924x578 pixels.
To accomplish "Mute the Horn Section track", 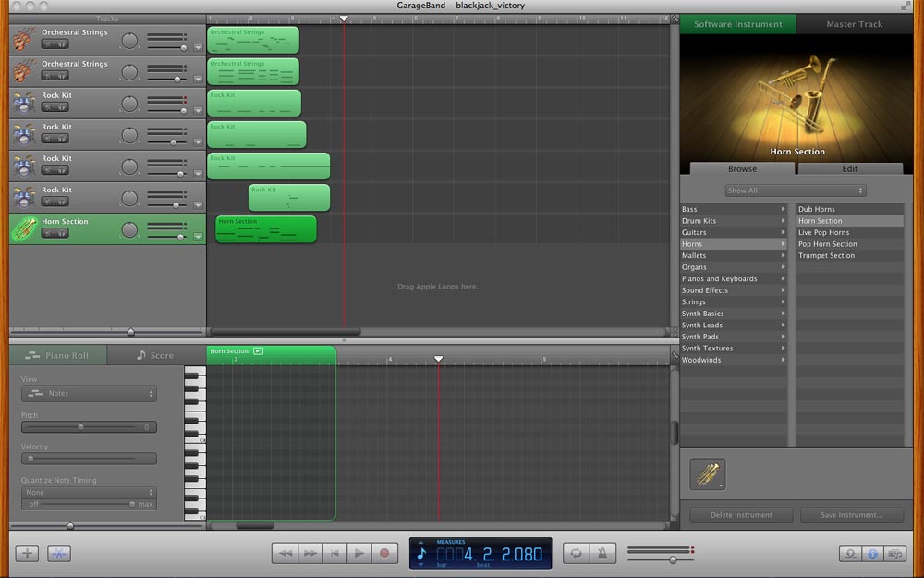I will coord(48,233).
